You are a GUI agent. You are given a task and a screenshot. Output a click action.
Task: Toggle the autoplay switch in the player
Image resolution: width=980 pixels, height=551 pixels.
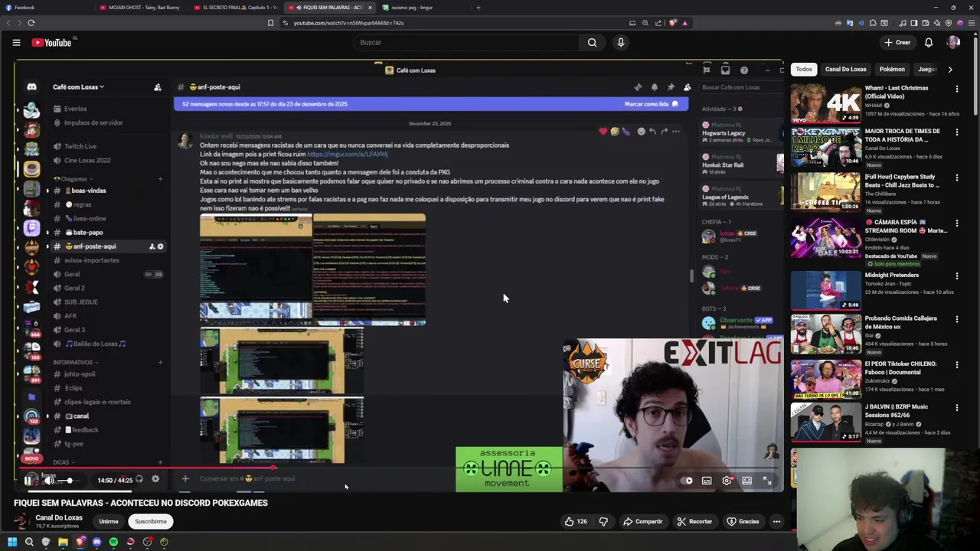(687, 481)
